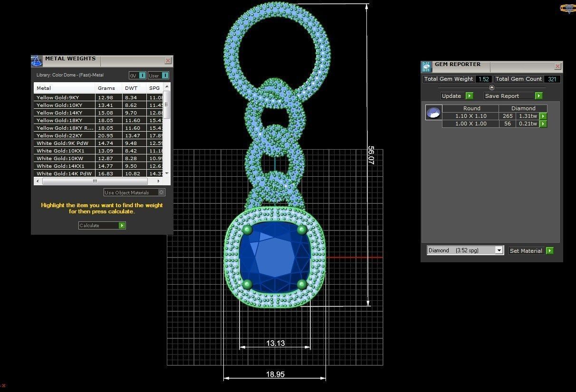The width and height of the screenshot is (576, 392).
Task: Toggle the User library switch
Action: (159, 76)
